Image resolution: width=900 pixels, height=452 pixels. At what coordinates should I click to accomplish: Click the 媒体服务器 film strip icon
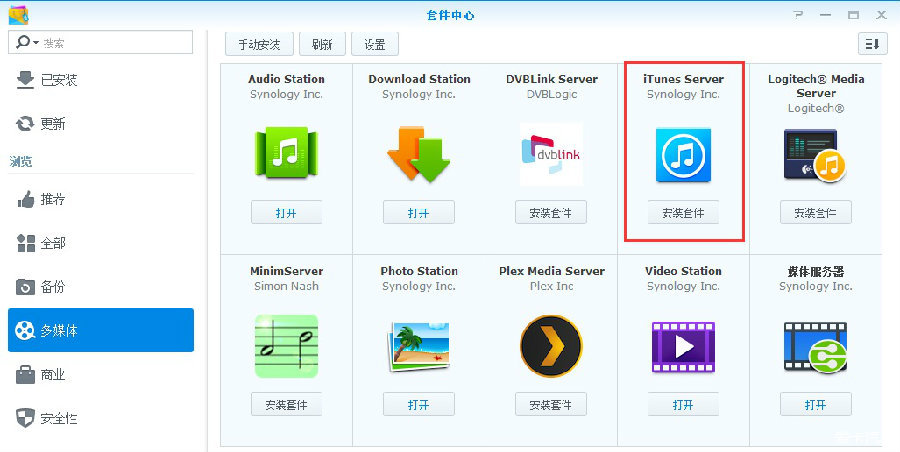tap(815, 347)
